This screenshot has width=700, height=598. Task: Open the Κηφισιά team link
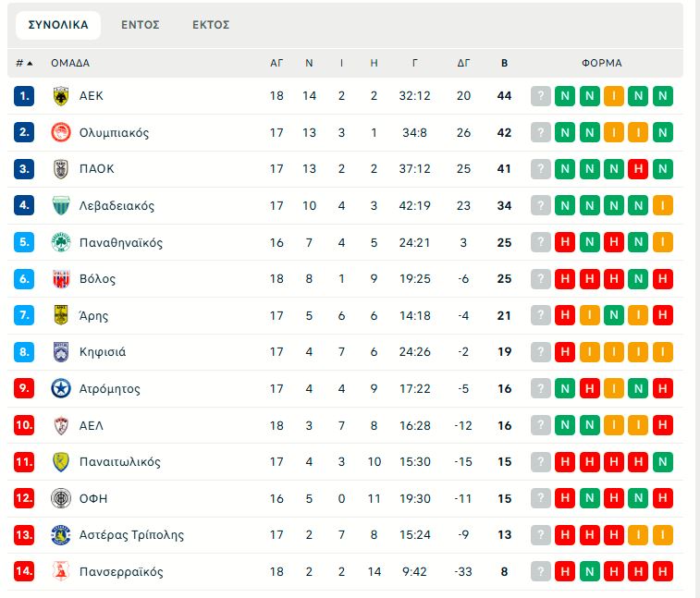tap(103, 352)
